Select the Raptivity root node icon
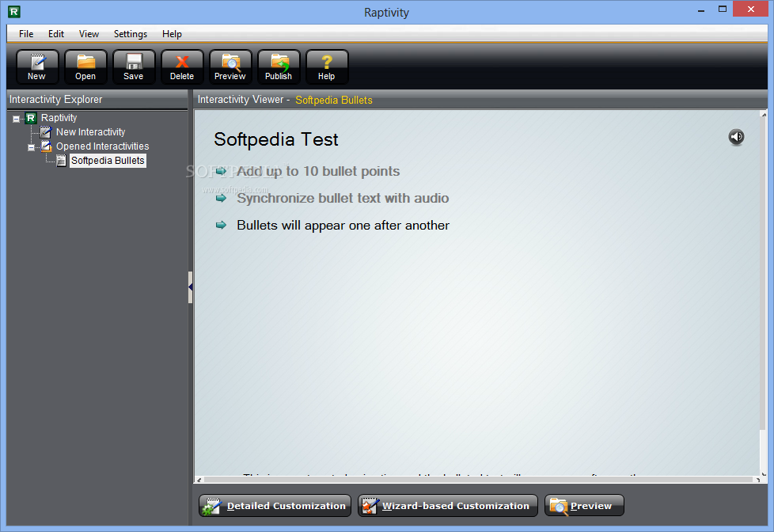Image resolution: width=774 pixels, height=532 pixels. coord(31,118)
